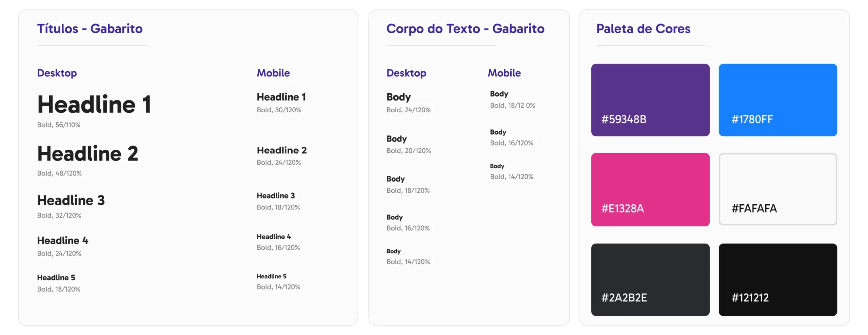Click the Bold, 30/120% mobile spec
The image size is (868, 335).
pos(279,110)
